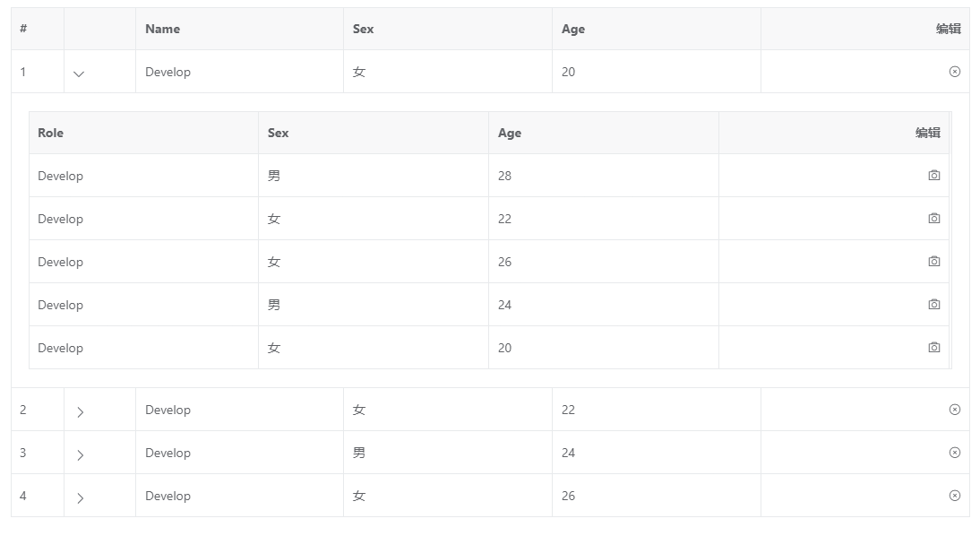Click the 编辑 header inside the nested table
The height and width of the screenshot is (536, 980).
929,133
